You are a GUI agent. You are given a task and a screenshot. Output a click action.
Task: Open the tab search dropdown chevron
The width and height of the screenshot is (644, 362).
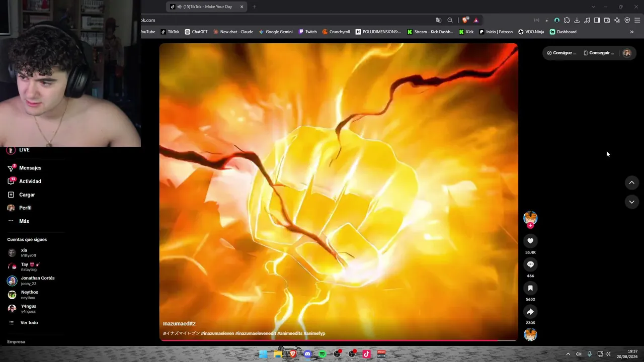point(593,7)
